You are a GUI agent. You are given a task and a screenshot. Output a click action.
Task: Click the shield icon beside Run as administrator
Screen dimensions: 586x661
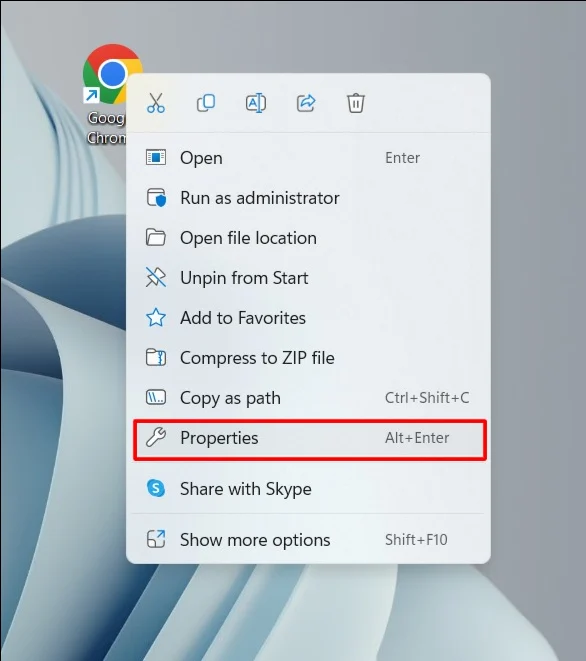pos(156,197)
